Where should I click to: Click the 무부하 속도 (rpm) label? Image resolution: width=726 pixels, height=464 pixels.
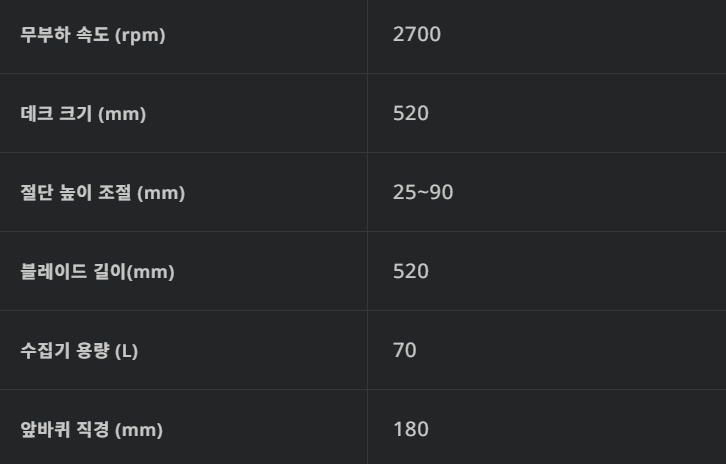point(93,35)
